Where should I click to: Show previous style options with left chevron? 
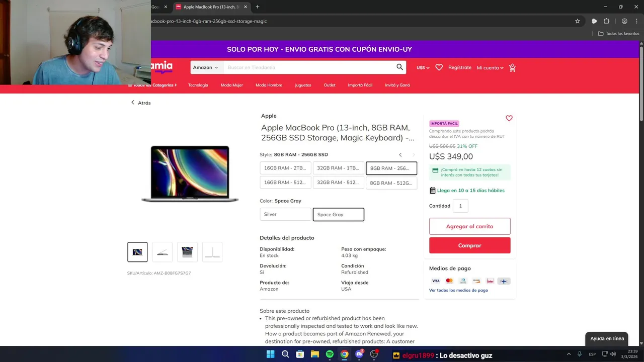point(400,154)
